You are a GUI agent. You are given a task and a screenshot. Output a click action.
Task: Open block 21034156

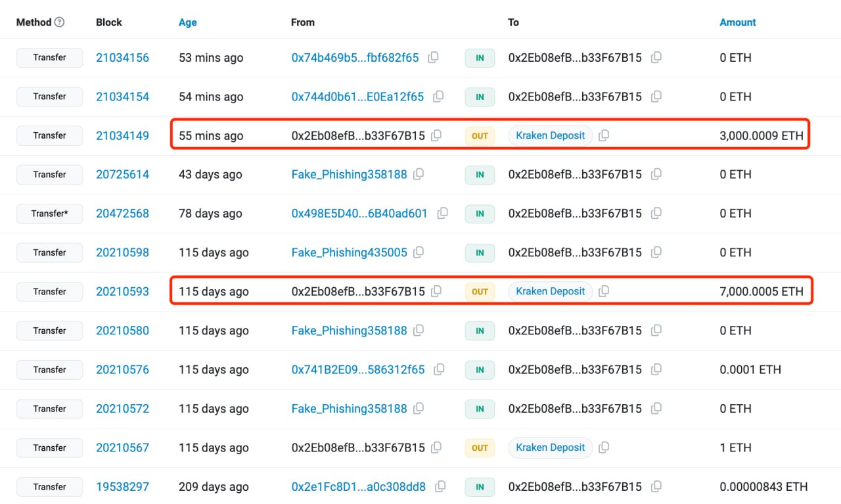[x=123, y=58]
